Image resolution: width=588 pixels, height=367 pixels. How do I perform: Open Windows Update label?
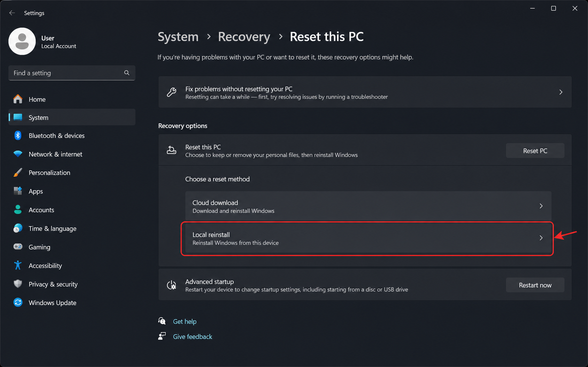[53, 303]
